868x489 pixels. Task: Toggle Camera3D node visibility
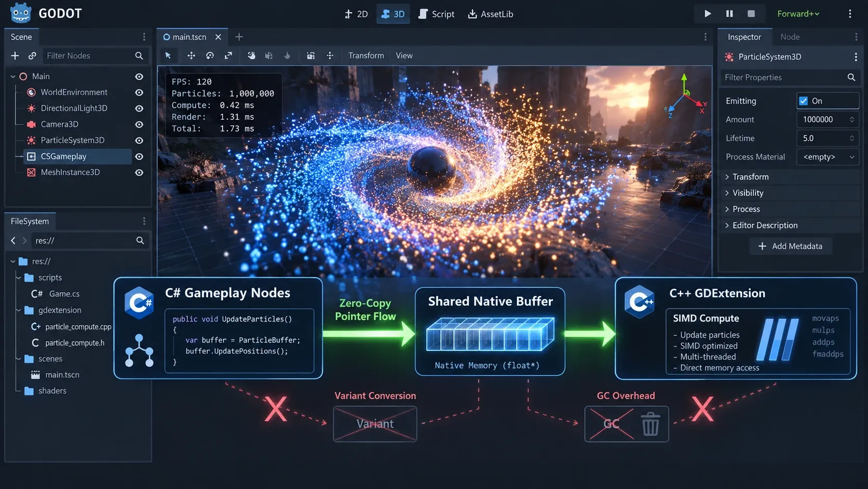click(x=139, y=125)
